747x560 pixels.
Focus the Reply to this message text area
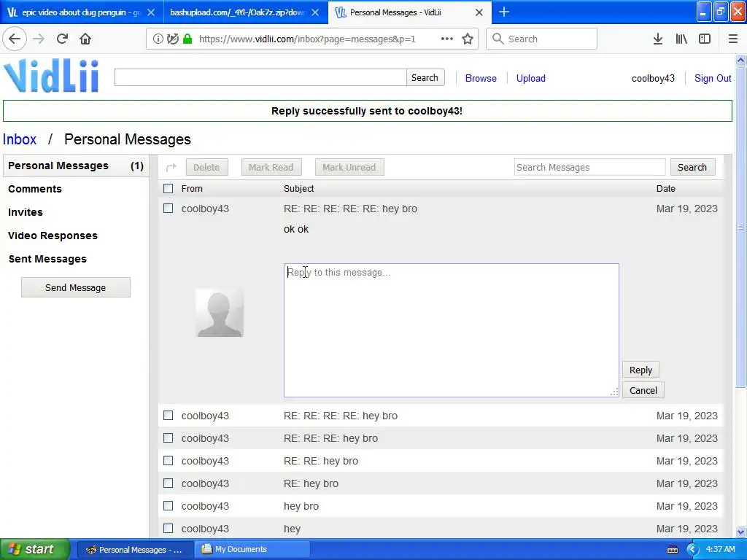(452, 330)
